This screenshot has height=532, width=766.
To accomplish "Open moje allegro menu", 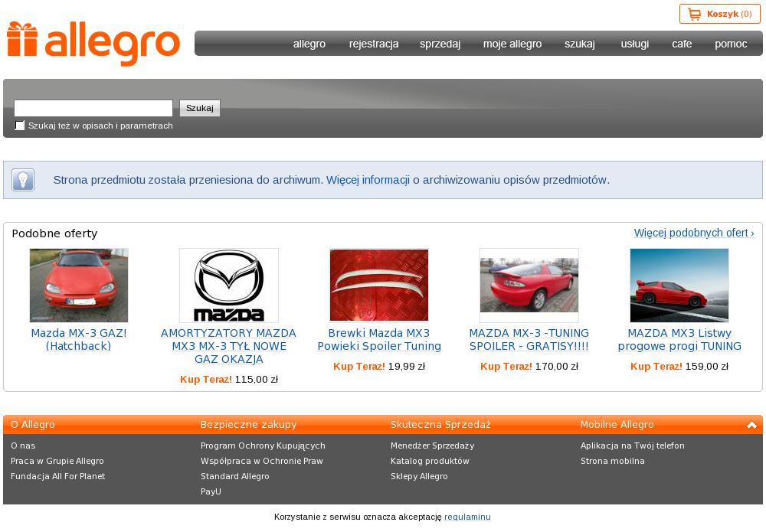I will pyautogui.click(x=512, y=44).
